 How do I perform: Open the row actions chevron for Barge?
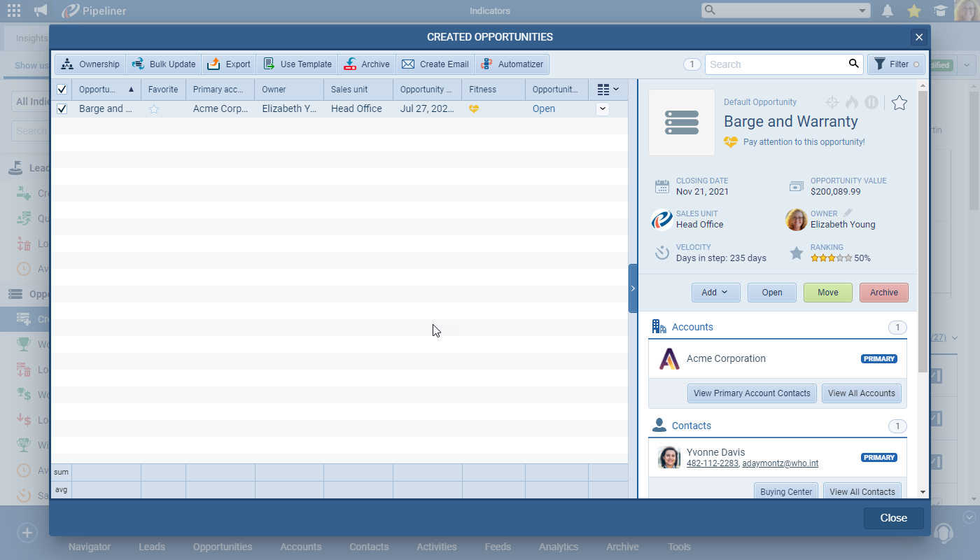[602, 108]
